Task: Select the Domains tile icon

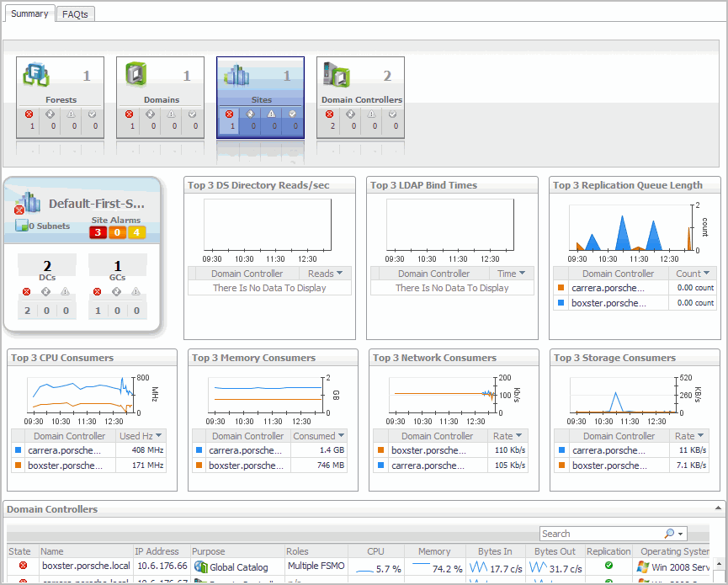Action: [x=136, y=75]
